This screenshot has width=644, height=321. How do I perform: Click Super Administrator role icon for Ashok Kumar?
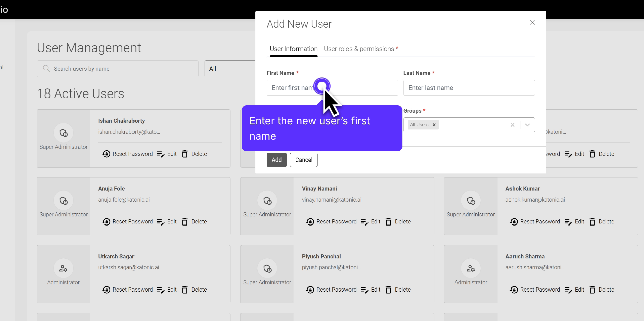pos(471,201)
